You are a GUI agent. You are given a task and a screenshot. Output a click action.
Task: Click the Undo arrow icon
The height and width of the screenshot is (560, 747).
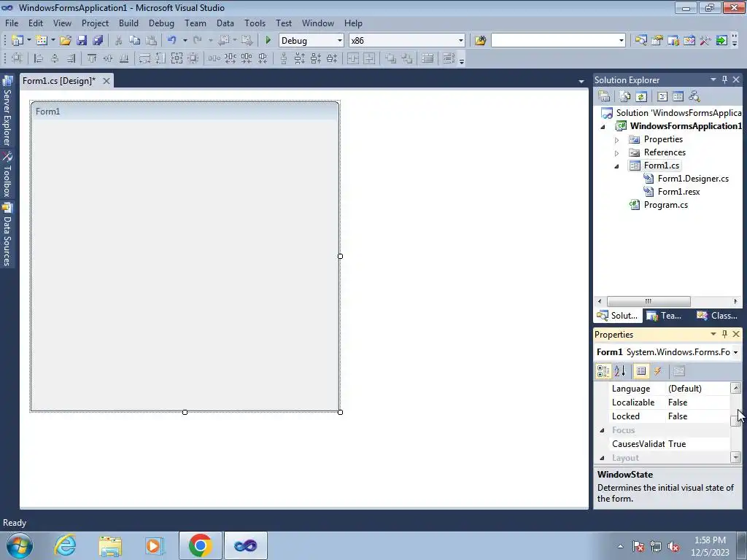pos(172,41)
